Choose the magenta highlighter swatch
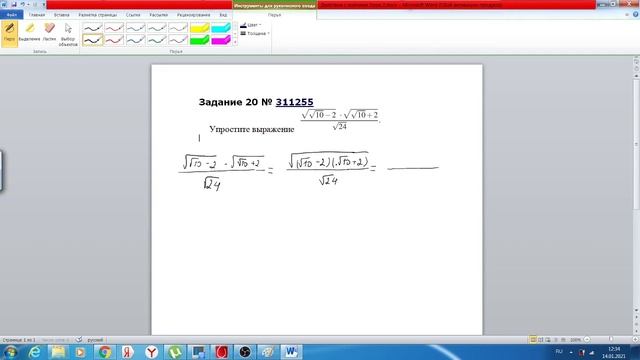Viewport: 640px width, 360px height. [x=221, y=40]
